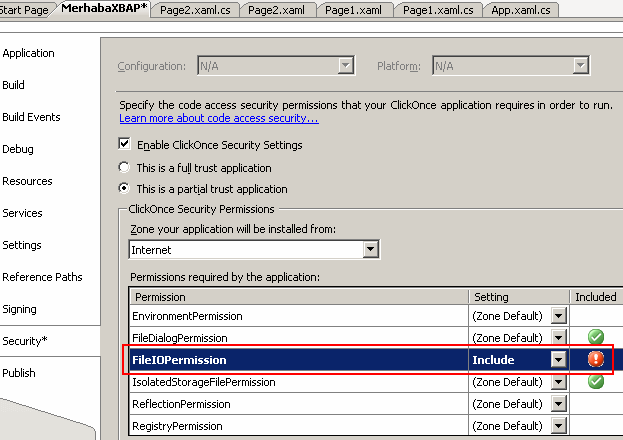Open the Learn more about code access security link
Viewport: 623px width, 440px height.
point(218,118)
